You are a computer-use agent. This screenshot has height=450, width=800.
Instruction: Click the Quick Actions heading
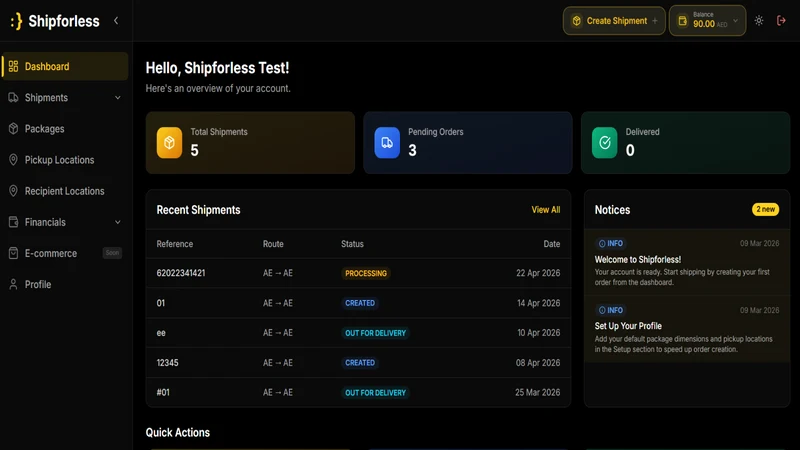(178, 432)
